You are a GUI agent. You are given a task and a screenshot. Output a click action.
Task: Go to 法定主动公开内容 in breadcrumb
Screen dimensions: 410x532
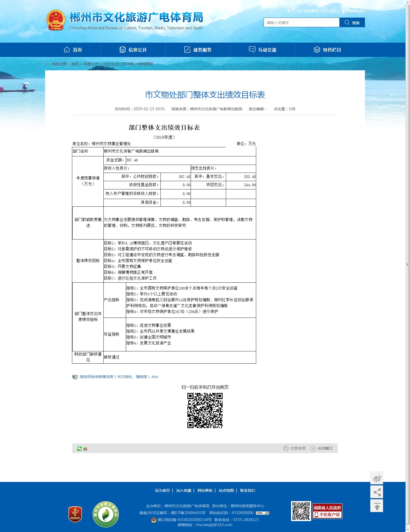point(118,64)
